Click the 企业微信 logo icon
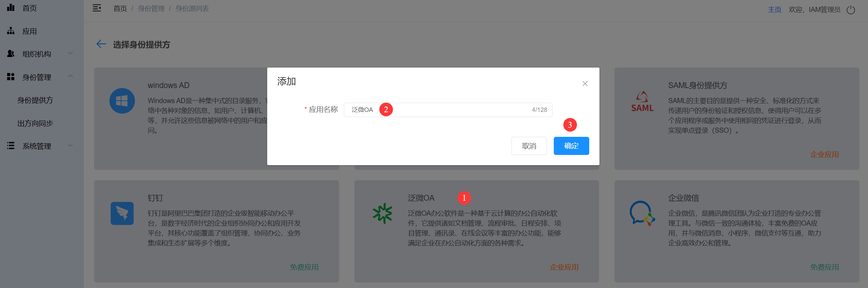The image size is (868, 288). (642, 214)
